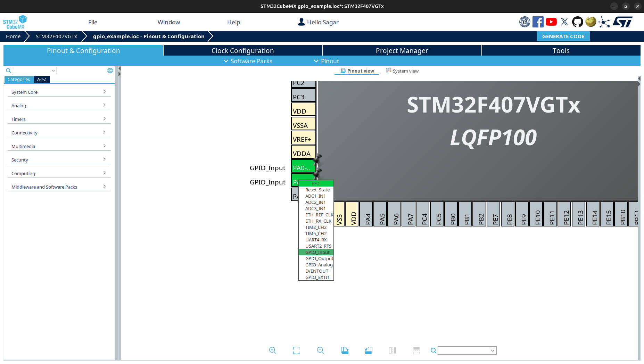Open the ST X (Twitter) page
The width and height of the screenshot is (644, 364).
point(564,22)
